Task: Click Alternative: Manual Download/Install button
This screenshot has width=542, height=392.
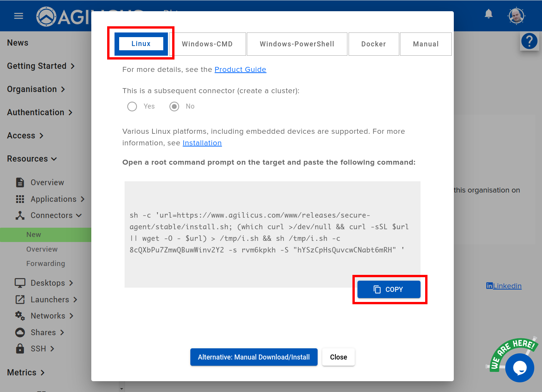Action: [x=254, y=357]
